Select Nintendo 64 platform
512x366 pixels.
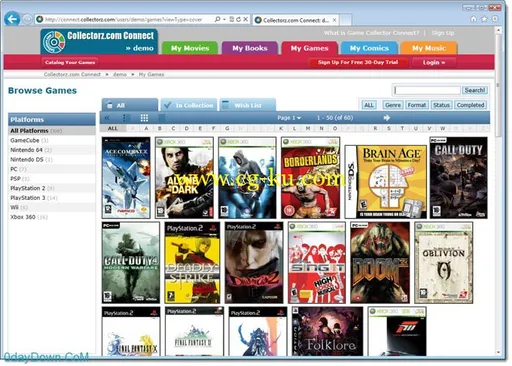pyautogui.click(x=52, y=150)
